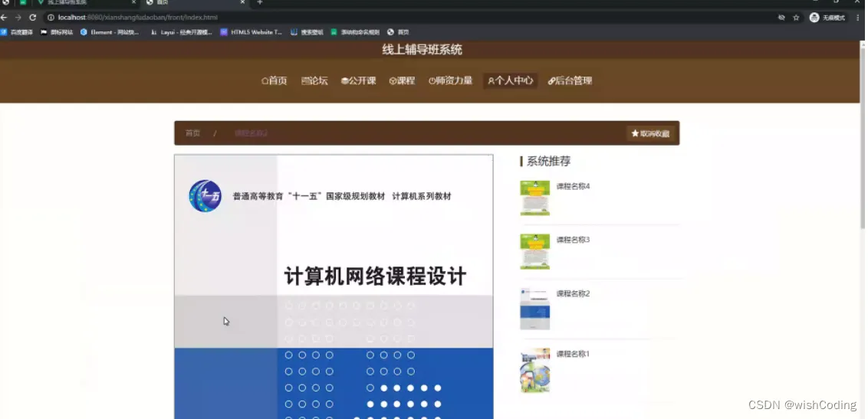
Task: Go back with the browser back arrow
Action: (x=4, y=18)
